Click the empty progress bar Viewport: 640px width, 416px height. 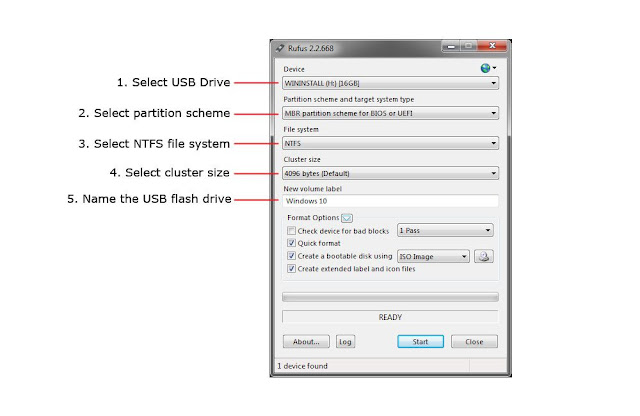click(390, 297)
